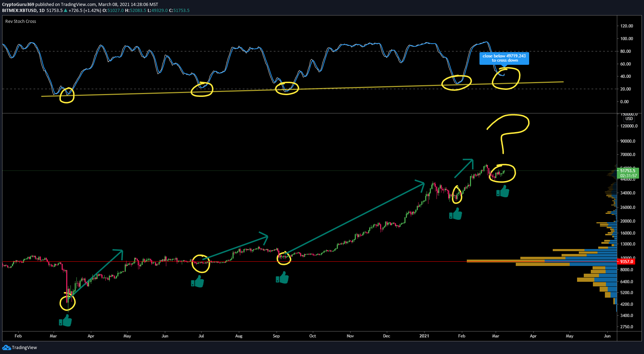Click the 02:31:57 bar countdown timer
Viewport: 644px width, 354px height.
629,176
